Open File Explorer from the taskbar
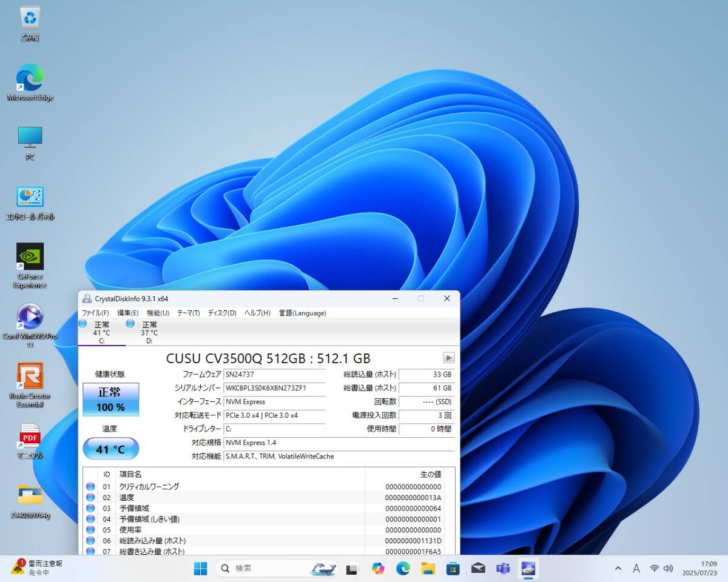Viewport: 728px width, 582px height. pyautogui.click(x=428, y=569)
